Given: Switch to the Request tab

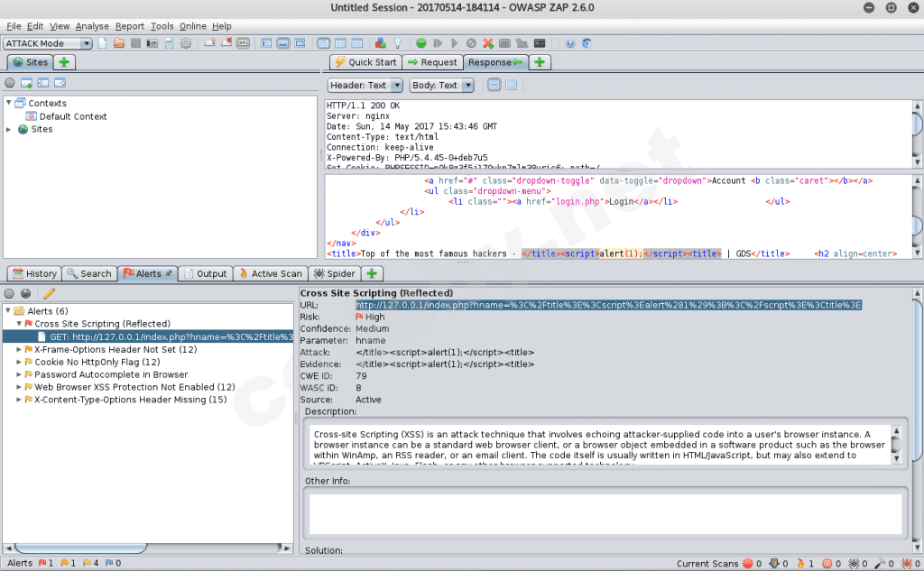Looking at the screenshot, I should (431, 62).
